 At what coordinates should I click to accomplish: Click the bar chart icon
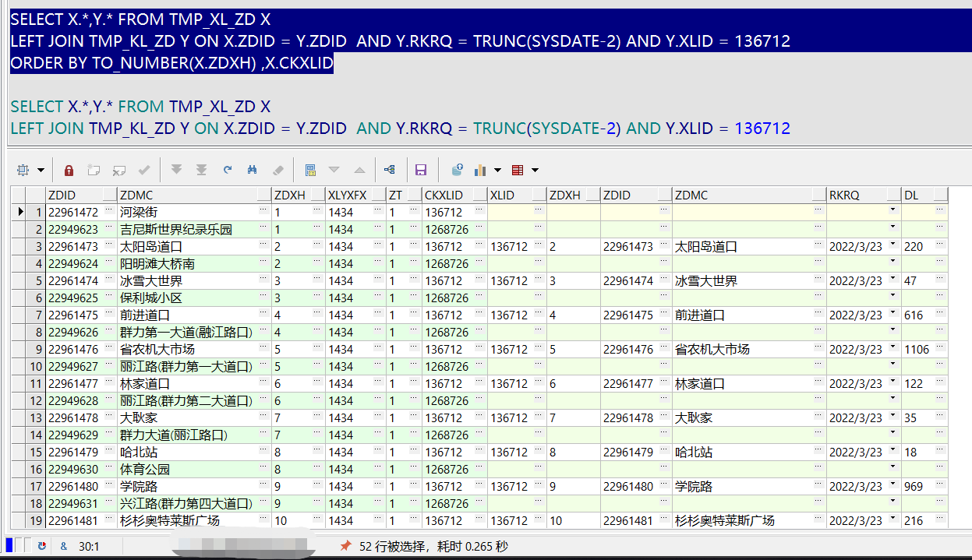pos(480,170)
